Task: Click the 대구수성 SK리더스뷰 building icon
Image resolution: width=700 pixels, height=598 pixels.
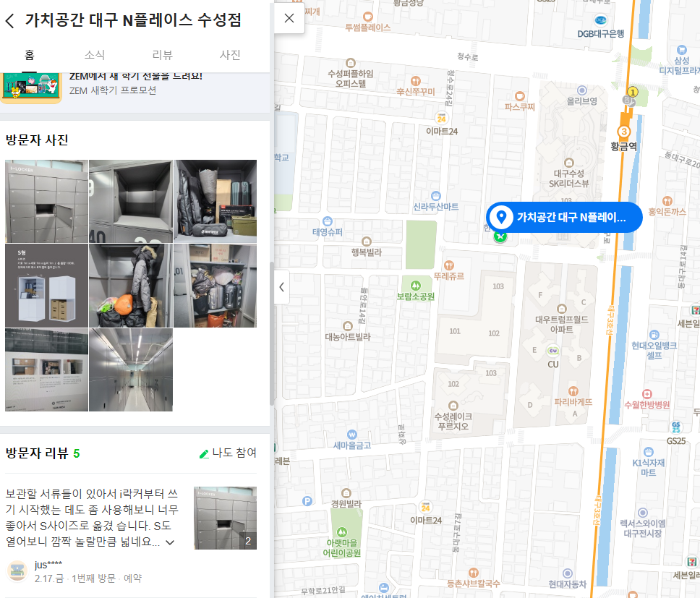Action: pos(568,163)
